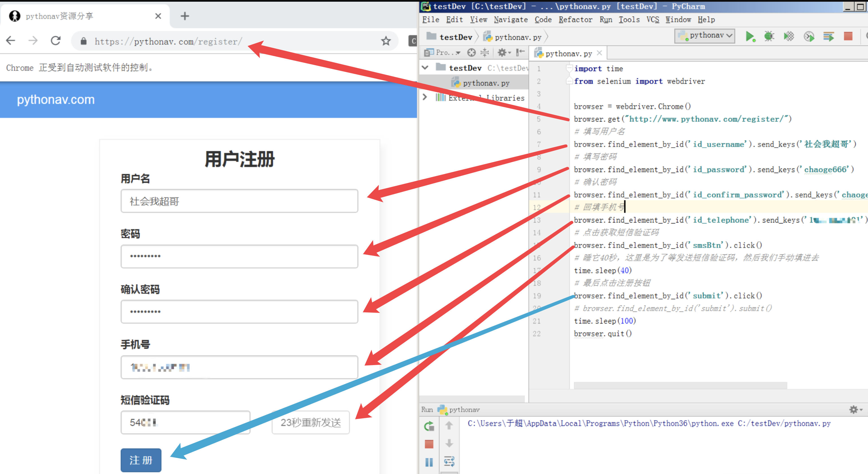
Task: Click the Rerun icon in Run panel
Action: pos(429,426)
